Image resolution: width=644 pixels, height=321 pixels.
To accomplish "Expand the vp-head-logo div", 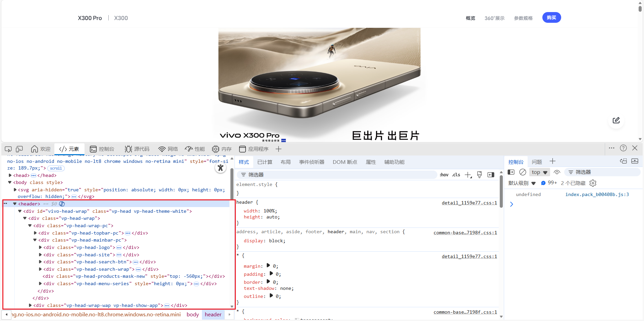I will (x=40, y=247).
